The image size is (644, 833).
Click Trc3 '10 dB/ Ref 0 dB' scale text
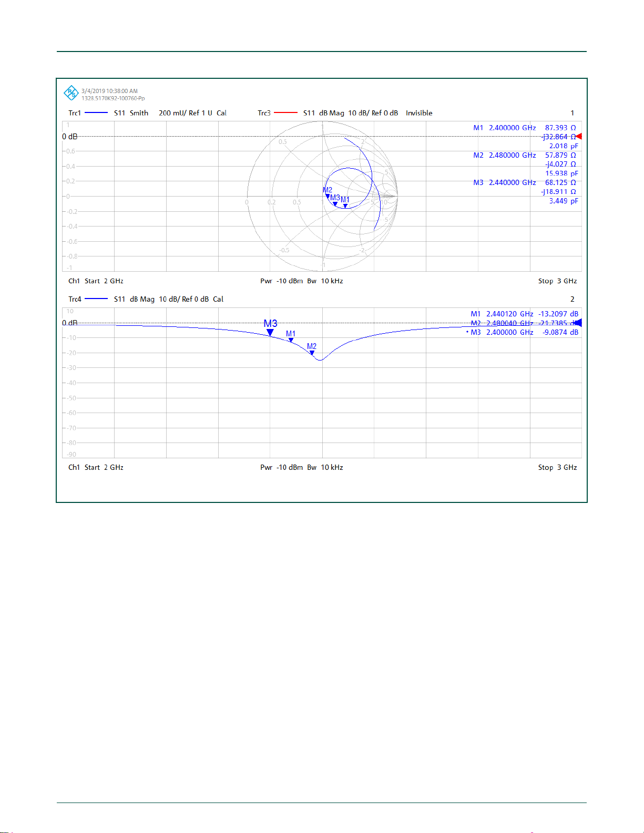click(x=373, y=113)
